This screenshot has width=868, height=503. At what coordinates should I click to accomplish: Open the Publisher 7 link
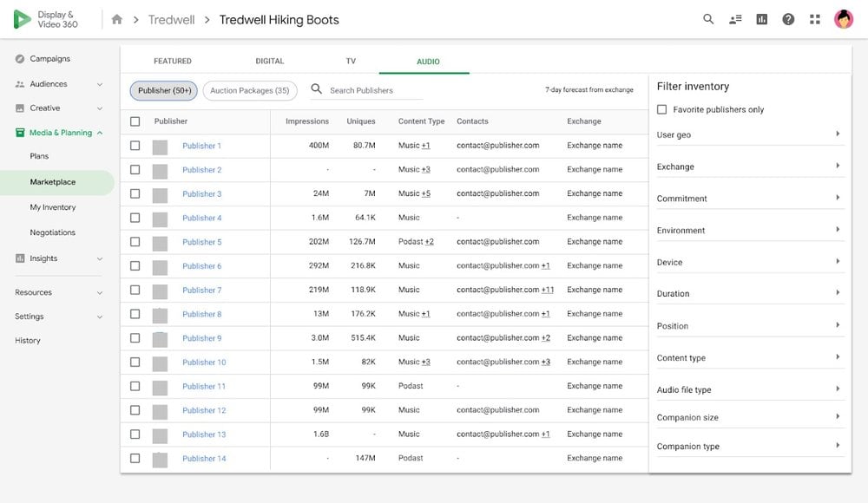point(201,291)
